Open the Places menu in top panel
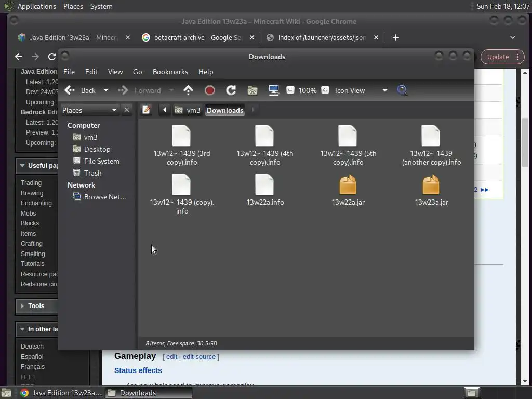532x399 pixels. point(73,6)
